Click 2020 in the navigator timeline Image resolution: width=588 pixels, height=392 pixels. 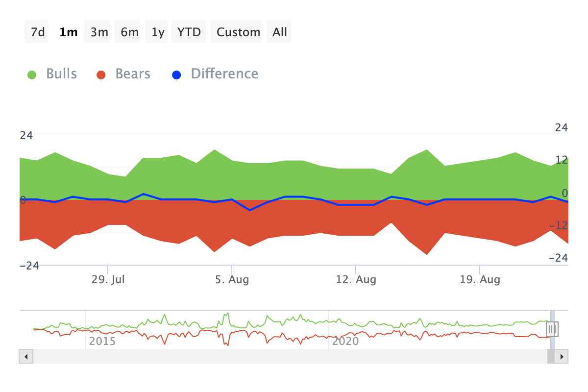pyautogui.click(x=345, y=341)
